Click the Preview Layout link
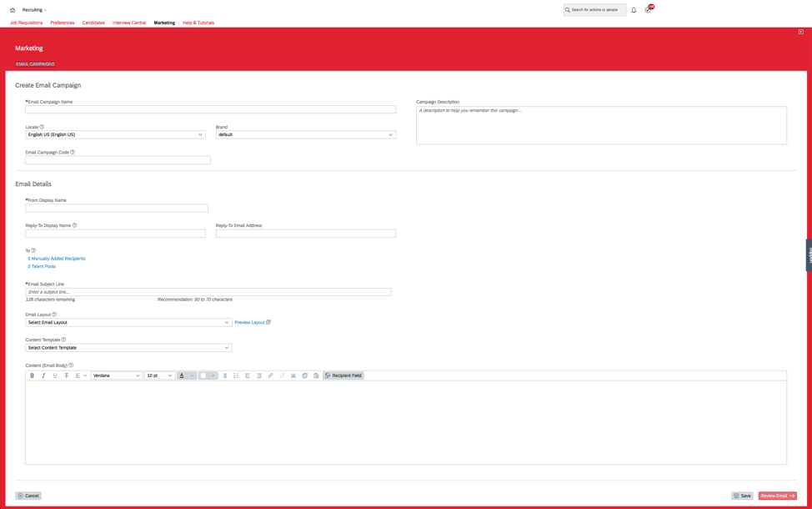The width and height of the screenshot is (812, 509). tap(249, 322)
